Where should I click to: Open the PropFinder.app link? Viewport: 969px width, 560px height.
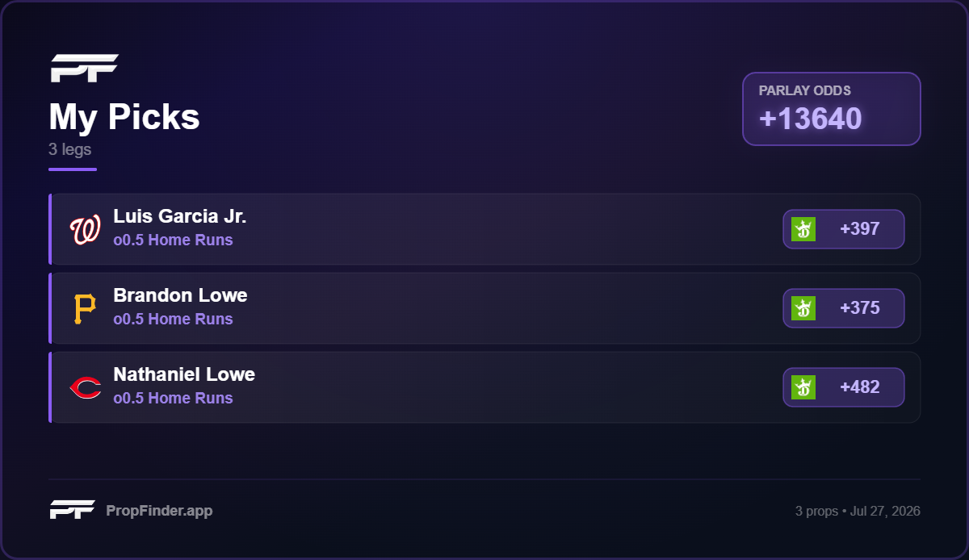pos(159,511)
